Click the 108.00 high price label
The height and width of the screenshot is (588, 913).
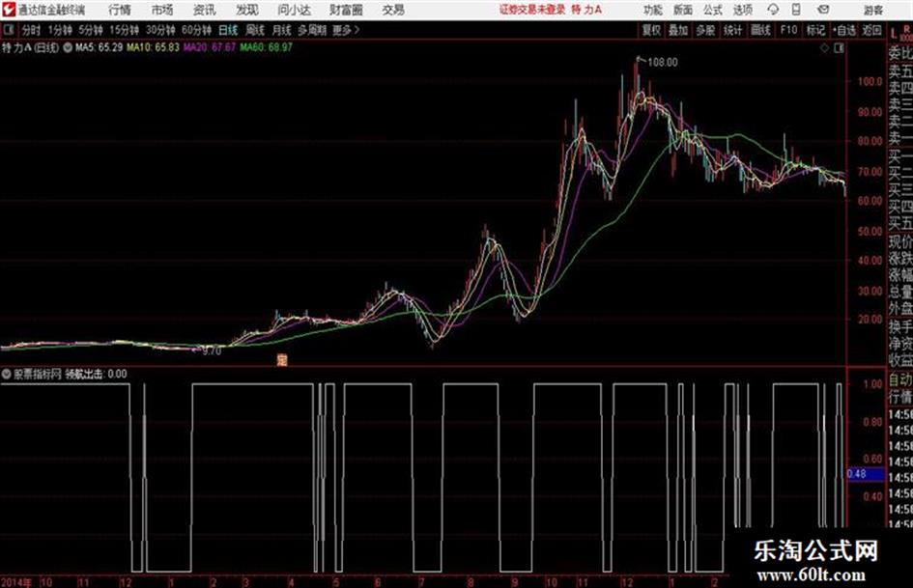[x=663, y=63]
